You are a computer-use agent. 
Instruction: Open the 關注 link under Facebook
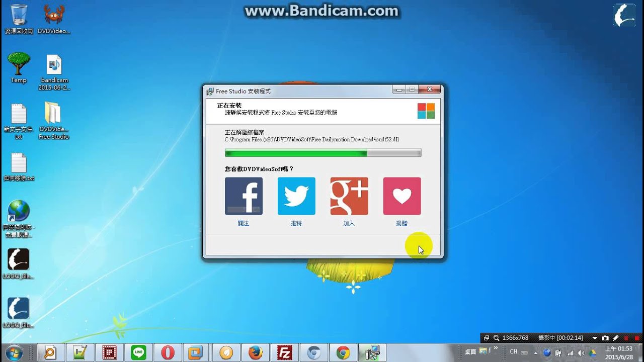point(244,223)
